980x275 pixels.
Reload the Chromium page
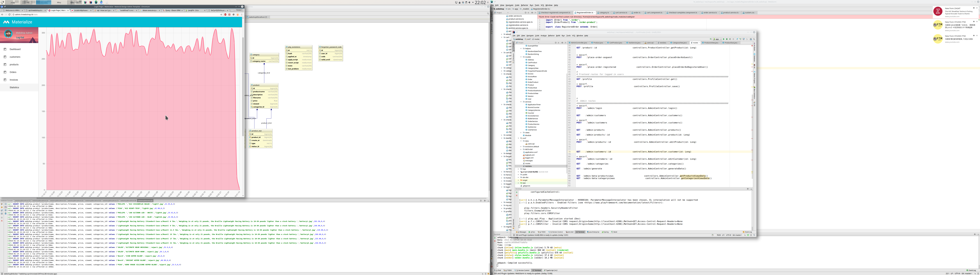point(10,14)
